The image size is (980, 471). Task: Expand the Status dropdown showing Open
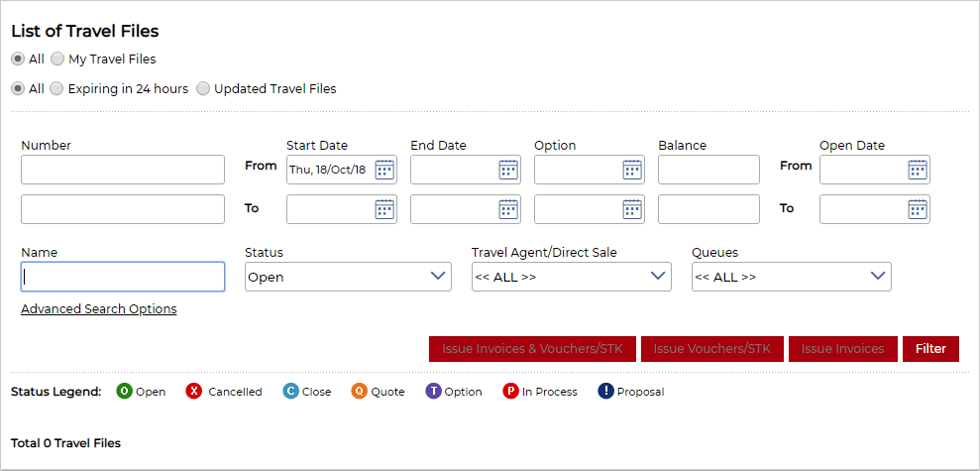[348, 277]
